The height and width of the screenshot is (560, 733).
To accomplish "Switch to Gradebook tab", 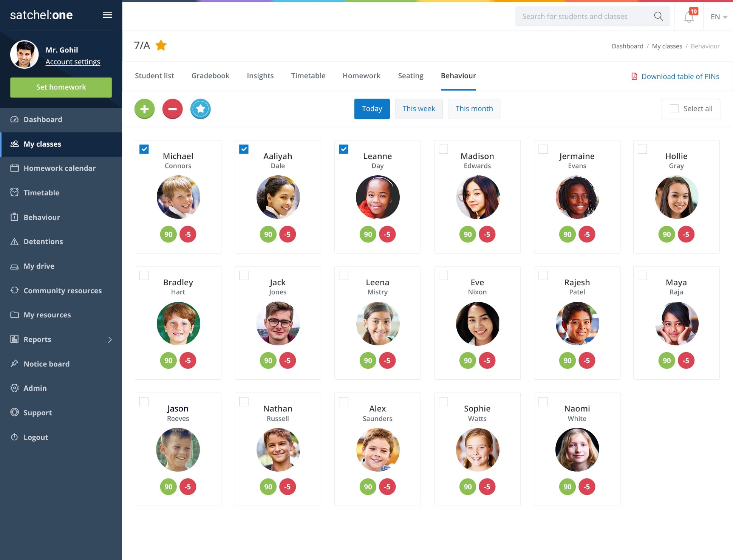I will click(210, 75).
